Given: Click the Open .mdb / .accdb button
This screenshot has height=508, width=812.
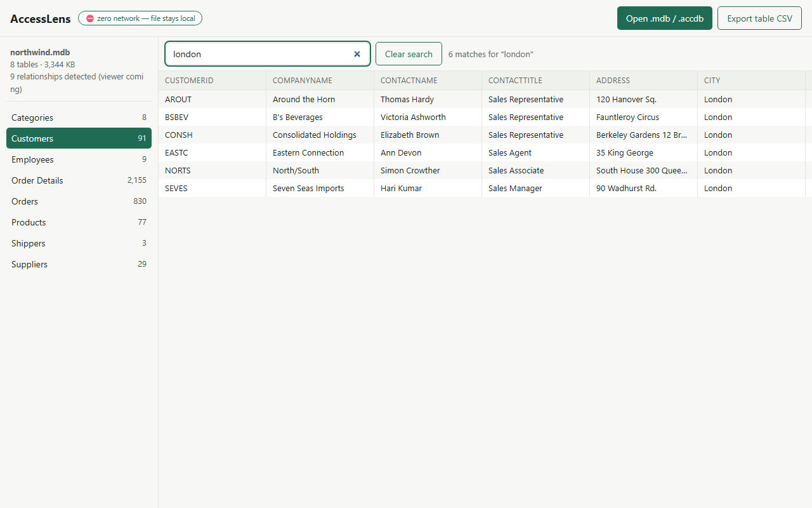Looking at the screenshot, I should pos(665,18).
